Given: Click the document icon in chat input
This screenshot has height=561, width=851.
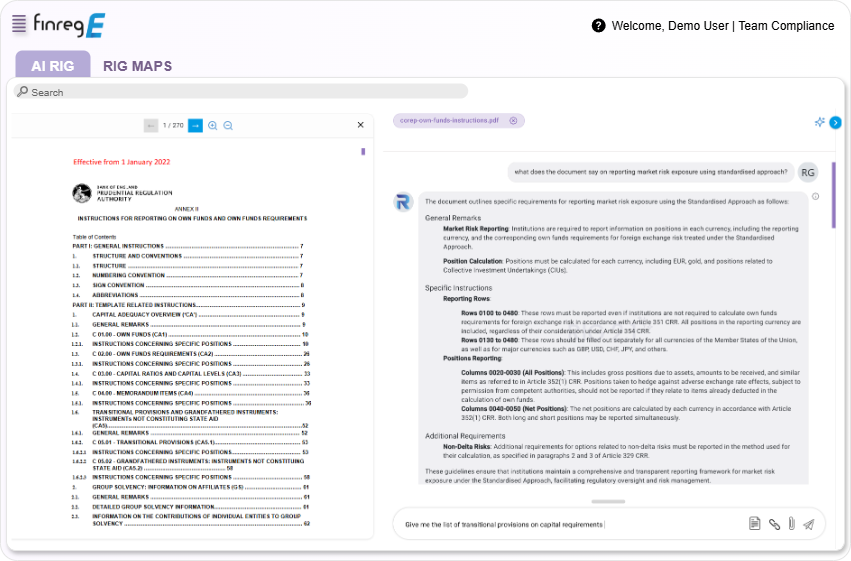Looking at the screenshot, I should coord(755,524).
